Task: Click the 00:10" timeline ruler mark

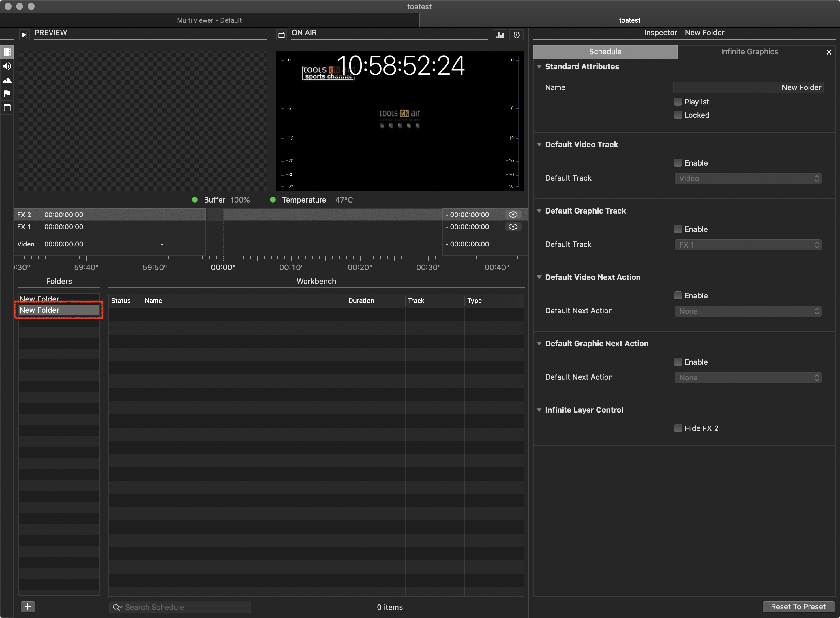Action: (292, 267)
